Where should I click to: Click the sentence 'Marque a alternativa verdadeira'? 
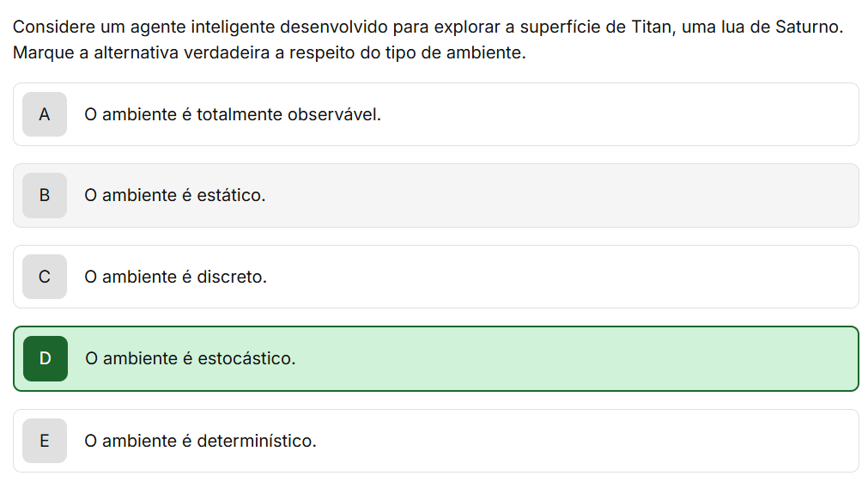pyautogui.click(x=269, y=52)
